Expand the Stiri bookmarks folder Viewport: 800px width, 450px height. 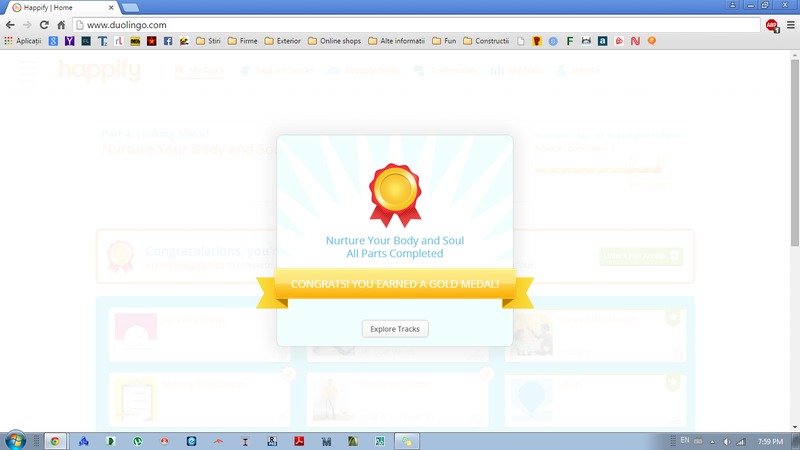(208, 41)
